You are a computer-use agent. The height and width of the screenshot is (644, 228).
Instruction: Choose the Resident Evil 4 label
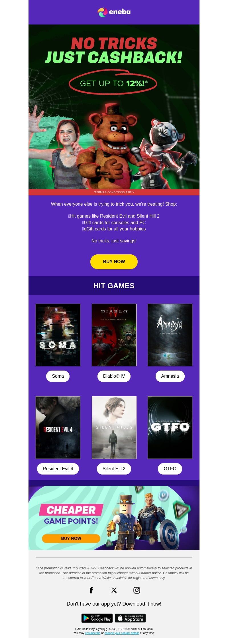pos(58,469)
